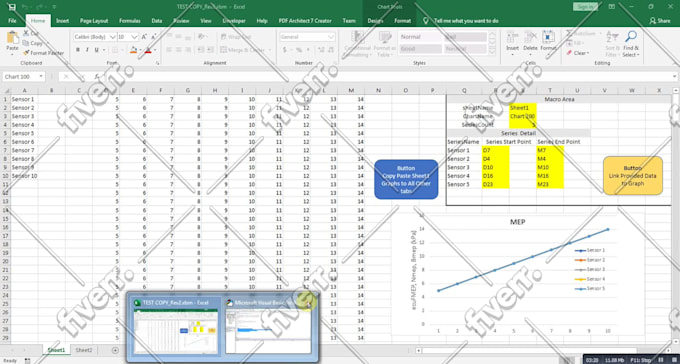Screen dimensions: 680x364
Task: Click the Save icon in Quick Access toolbar
Action: (x=12, y=7)
